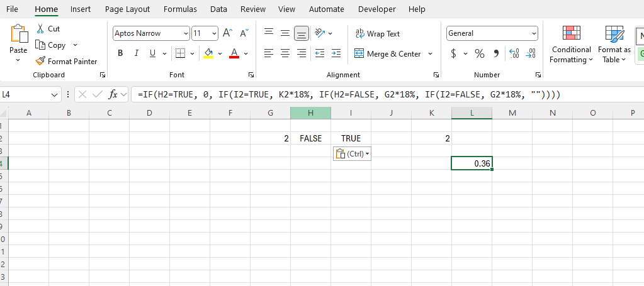Open Alignment settings dialog launcher

point(436,75)
